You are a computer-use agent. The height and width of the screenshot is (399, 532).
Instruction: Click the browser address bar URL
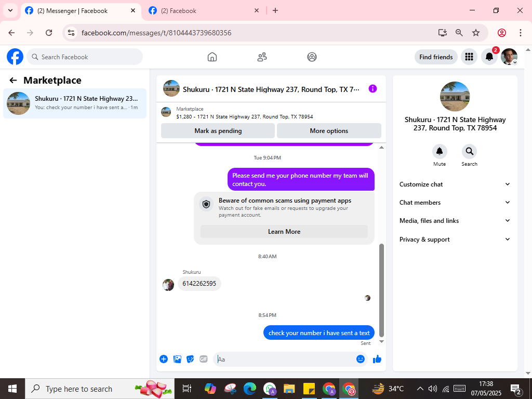tap(156, 33)
